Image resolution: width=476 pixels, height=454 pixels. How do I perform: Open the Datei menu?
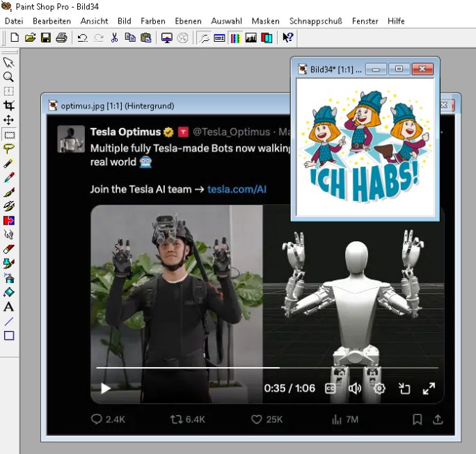pos(14,21)
